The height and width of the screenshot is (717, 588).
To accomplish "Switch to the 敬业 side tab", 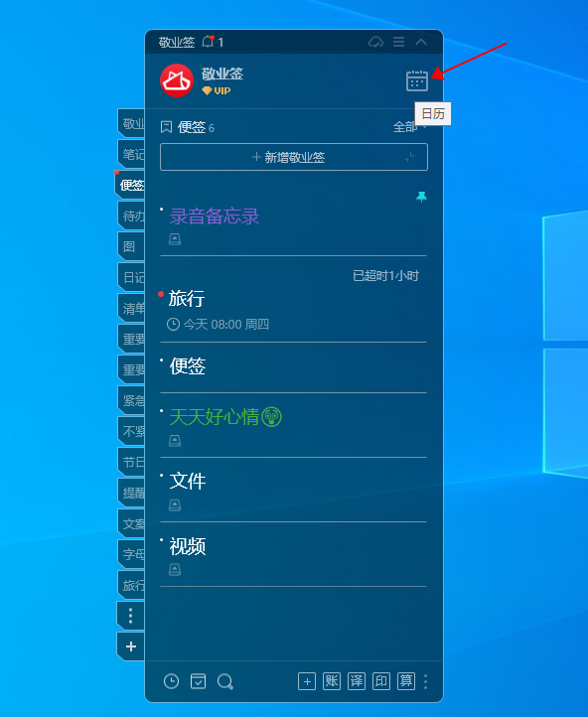I will (131, 123).
